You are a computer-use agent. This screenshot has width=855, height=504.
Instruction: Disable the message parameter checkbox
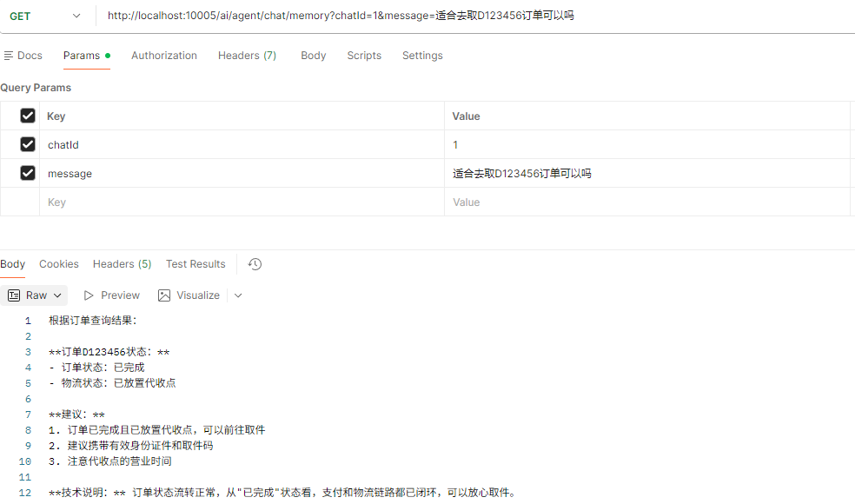tap(28, 173)
